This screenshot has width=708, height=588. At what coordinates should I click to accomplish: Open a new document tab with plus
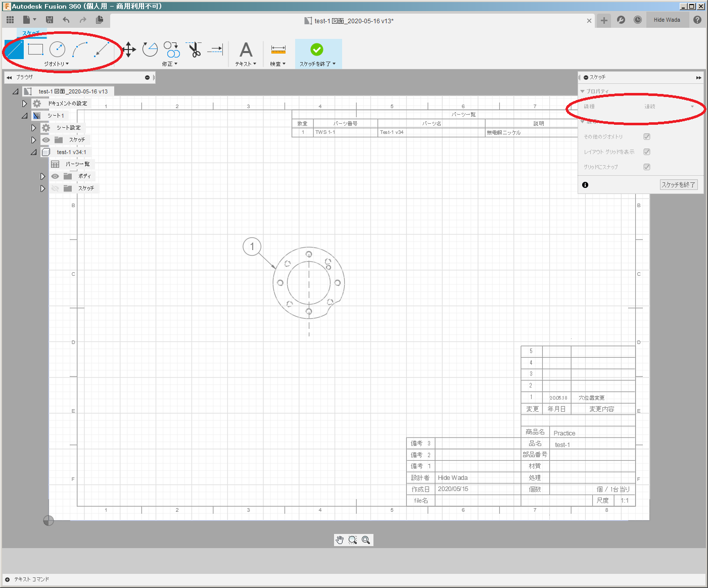click(604, 20)
